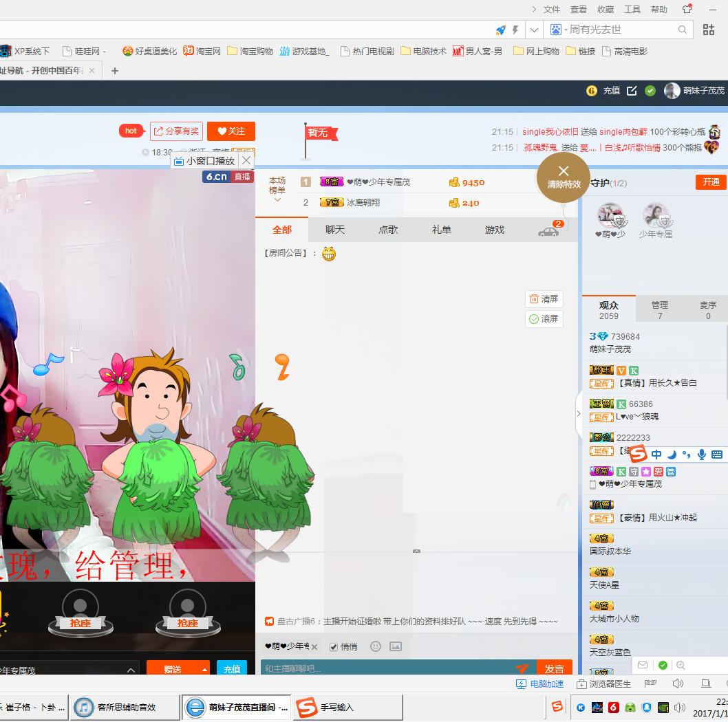The height and width of the screenshot is (722, 728).
Task: Open the 萌妹子茂茂 profile avatar
Action: (672, 91)
